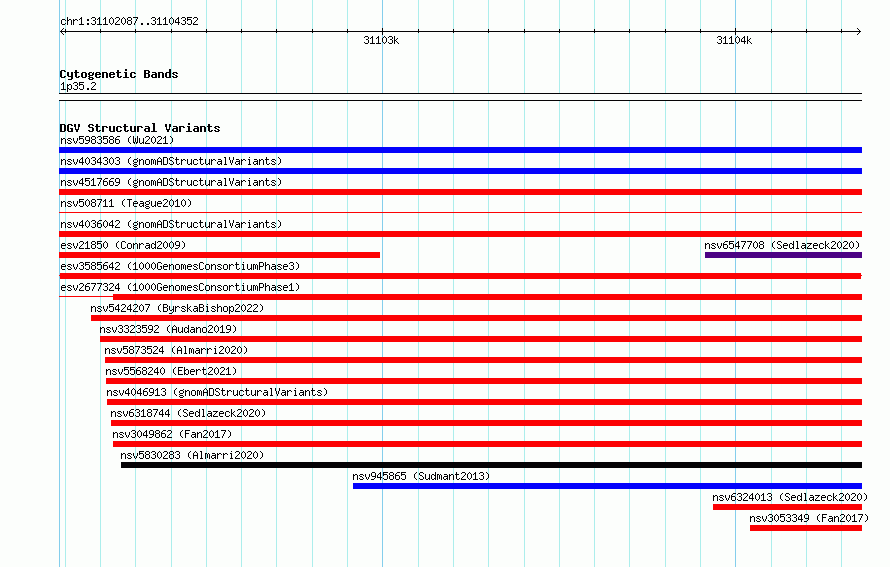Select the blue bar under nsv5983586
890x567 pixels.
[460, 150]
